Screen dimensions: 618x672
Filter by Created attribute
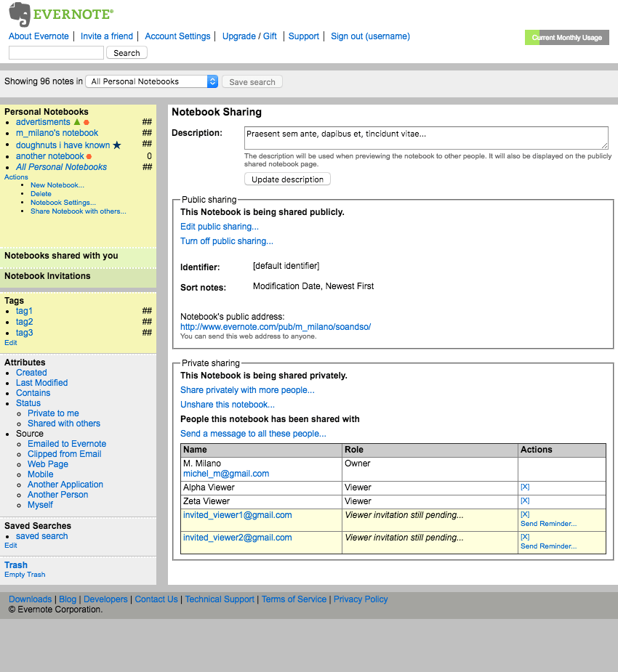click(31, 373)
